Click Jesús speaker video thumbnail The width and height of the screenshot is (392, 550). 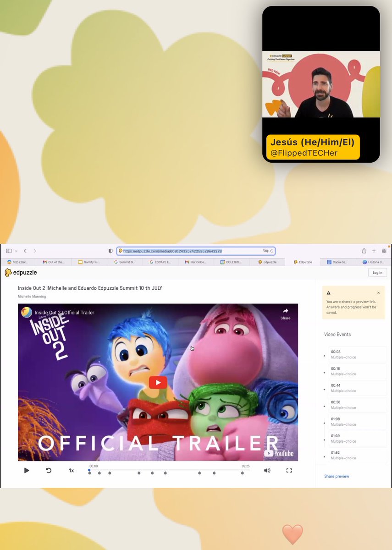click(x=321, y=84)
